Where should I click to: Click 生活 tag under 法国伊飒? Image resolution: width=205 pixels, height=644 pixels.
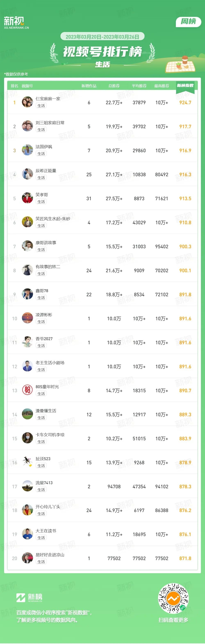tap(41, 154)
